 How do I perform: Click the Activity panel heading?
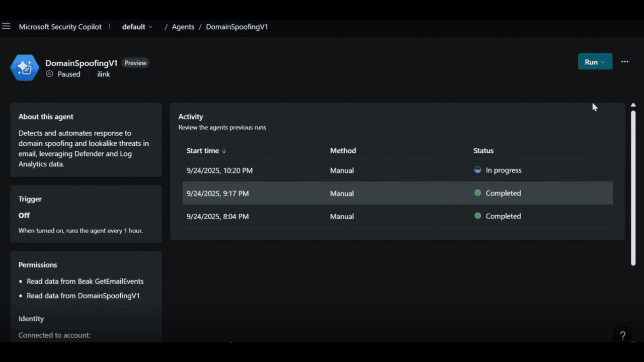coord(191,117)
